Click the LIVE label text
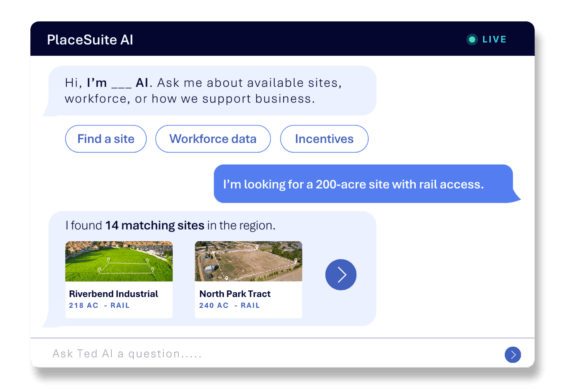565x389 pixels. 494,39
